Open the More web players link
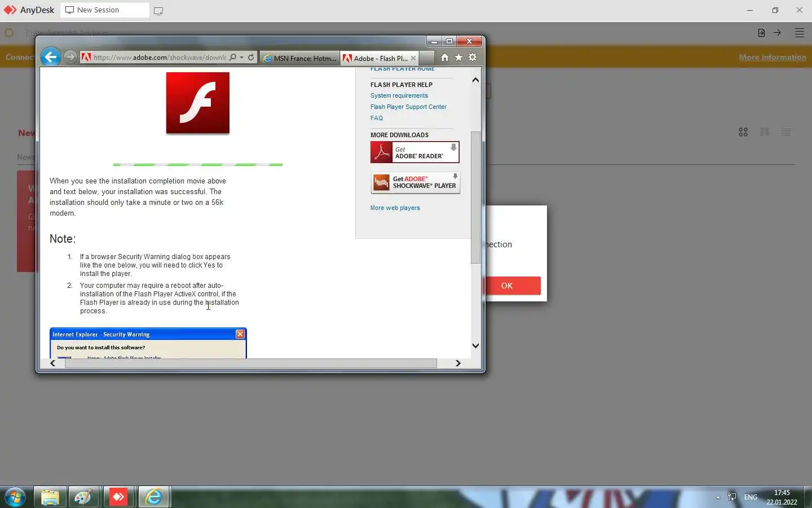 click(x=395, y=208)
